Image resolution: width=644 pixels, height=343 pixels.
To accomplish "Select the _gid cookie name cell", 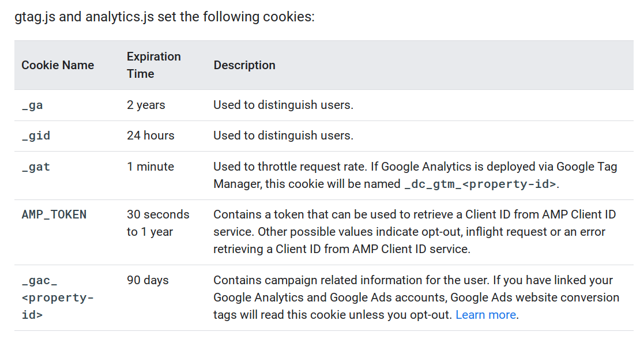I will pyautogui.click(x=36, y=136).
